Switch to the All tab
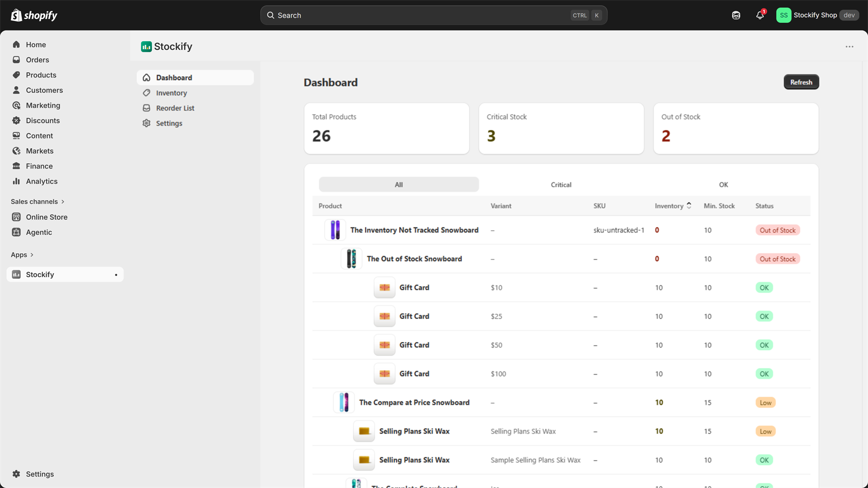This screenshot has width=868, height=488. tap(399, 184)
